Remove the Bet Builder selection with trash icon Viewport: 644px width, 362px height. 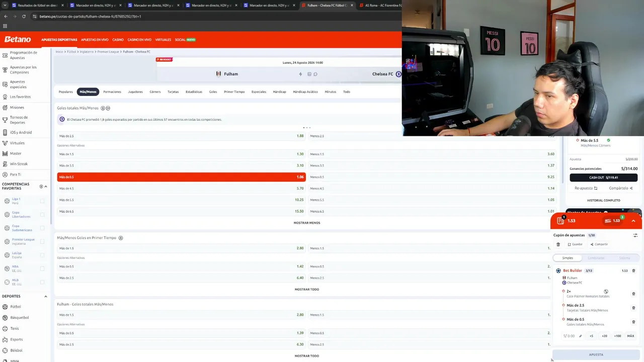pyautogui.click(x=633, y=270)
